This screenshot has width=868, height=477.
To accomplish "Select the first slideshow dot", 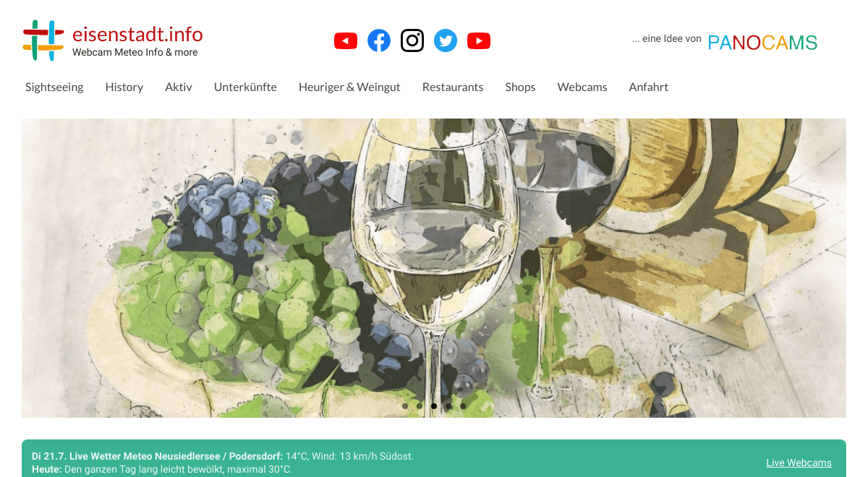I will [405, 406].
